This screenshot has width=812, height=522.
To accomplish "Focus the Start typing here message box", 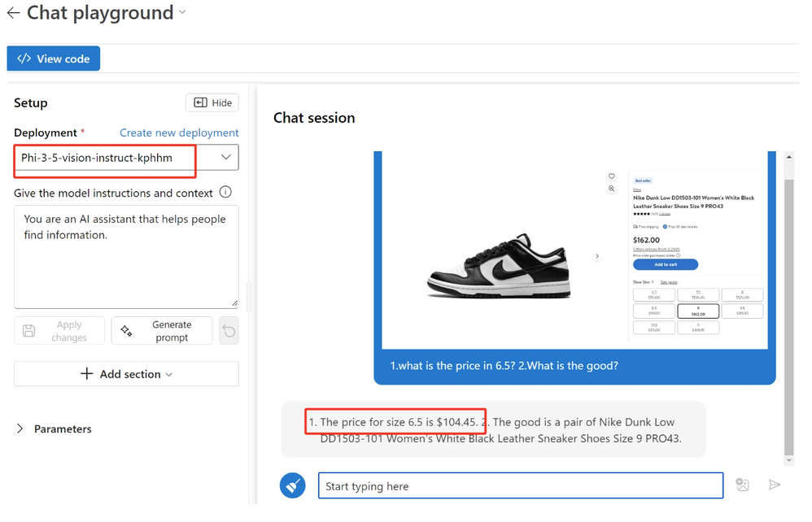I will click(521, 485).
